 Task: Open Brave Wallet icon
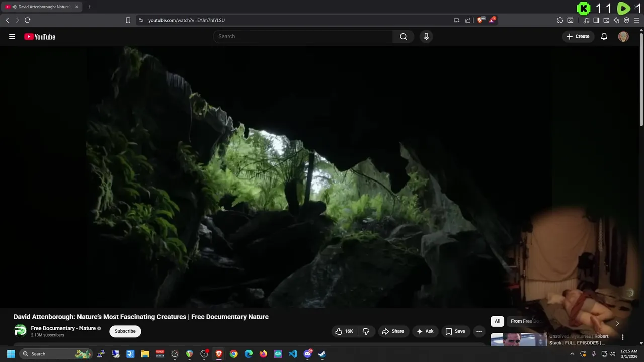[x=606, y=20]
